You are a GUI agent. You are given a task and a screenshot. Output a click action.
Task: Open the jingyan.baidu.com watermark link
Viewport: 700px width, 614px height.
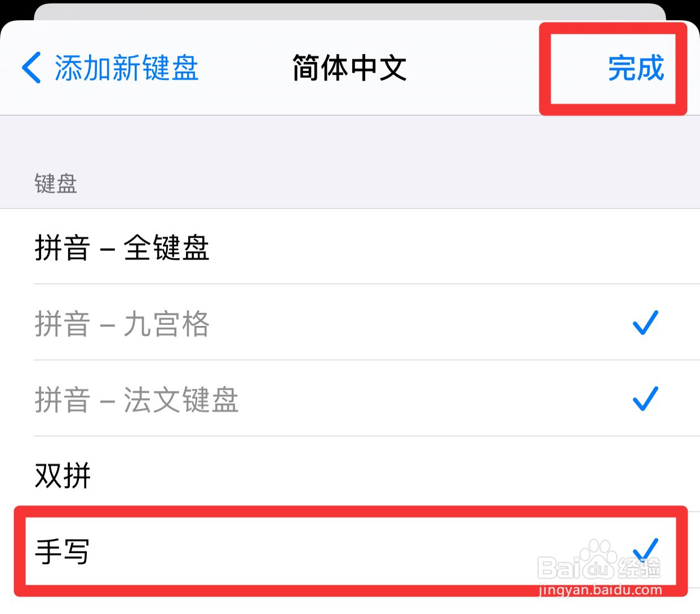coord(600,591)
